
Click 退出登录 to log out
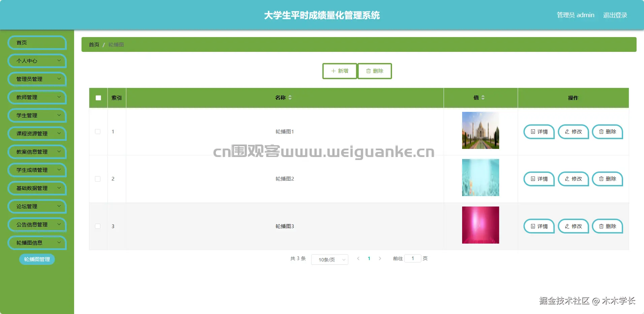615,15
